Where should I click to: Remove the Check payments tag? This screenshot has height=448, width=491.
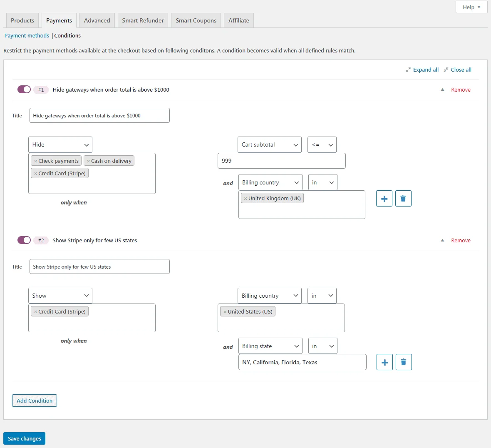click(x=35, y=161)
